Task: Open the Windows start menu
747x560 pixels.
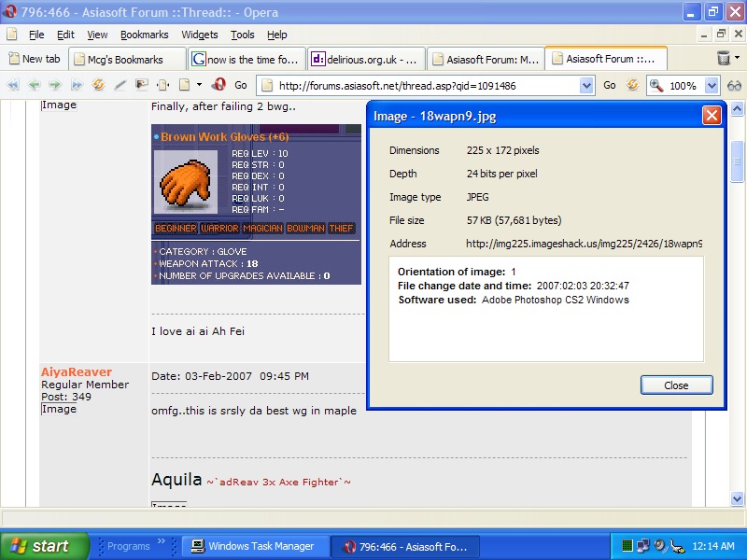Action: (x=44, y=546)
